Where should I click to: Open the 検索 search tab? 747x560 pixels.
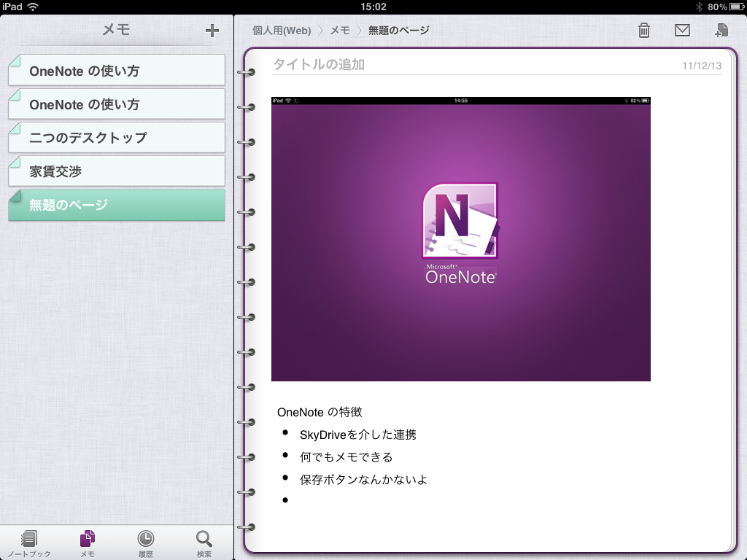204,544
